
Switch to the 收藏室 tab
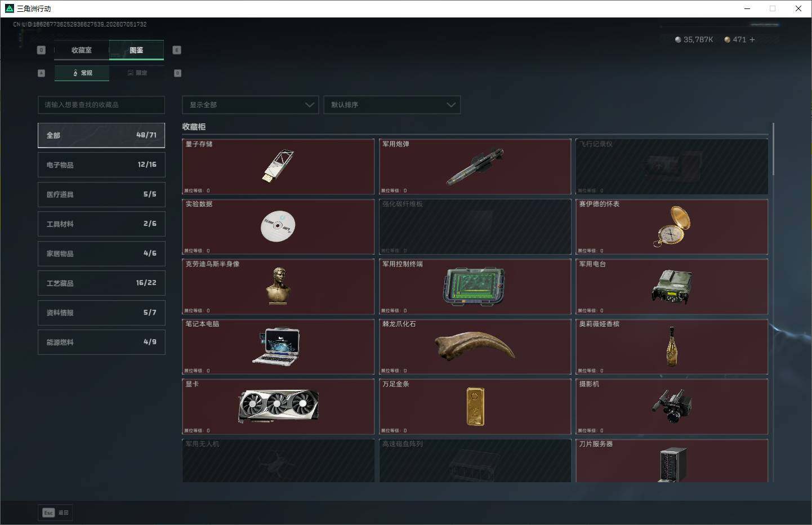pyautogui.click(x=82, y=50)
